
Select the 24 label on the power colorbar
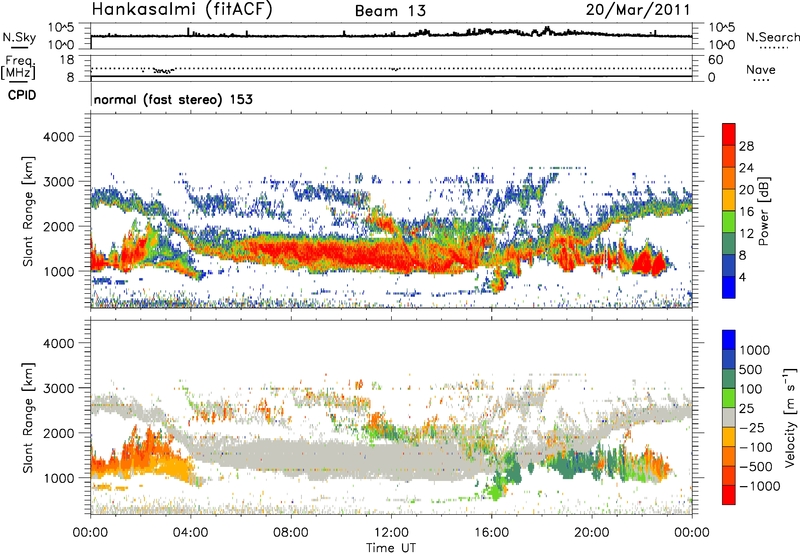tap(746, 168)
